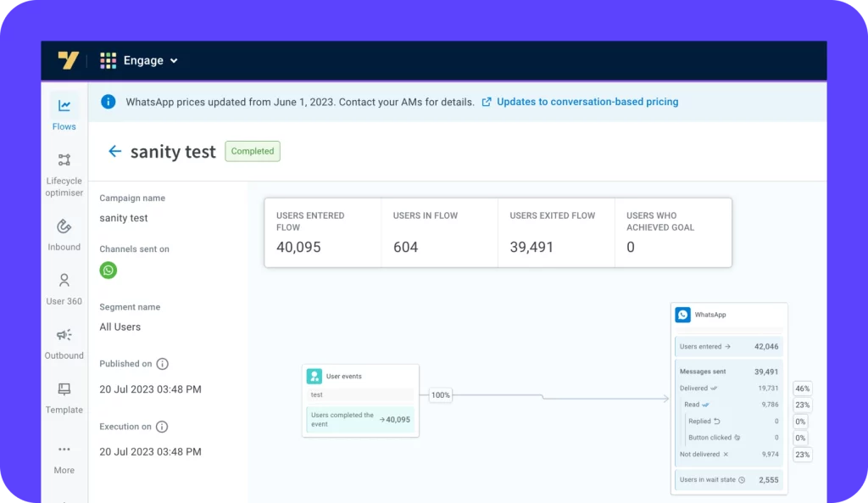Viewport: 868px width, 503px height.
Task: Open Updates to conversation-based pricing
Action: [588, 101]
